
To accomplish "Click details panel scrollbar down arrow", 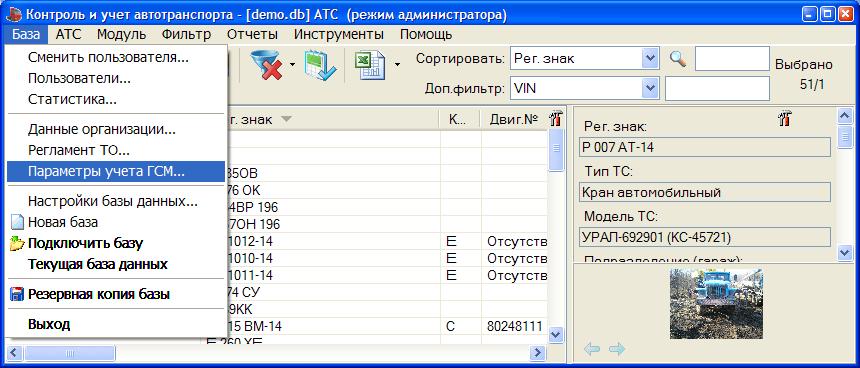I will (x=844, y=252).
